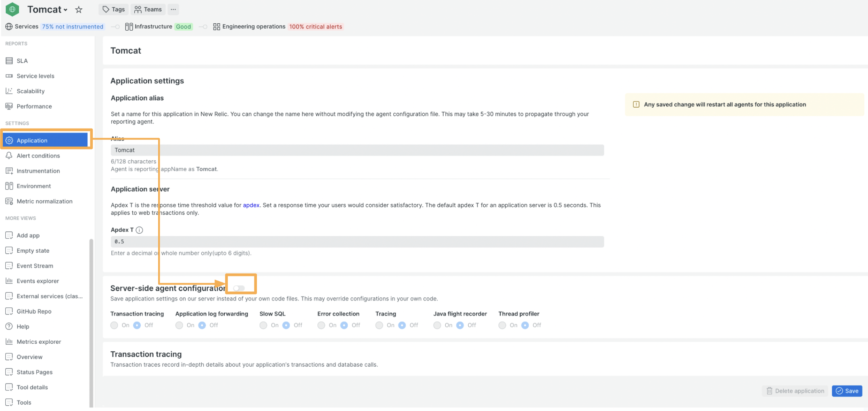Click into the Alias text field
Image resolution: width=868 pixels, height=411 pixels.
tap(357, 150)
